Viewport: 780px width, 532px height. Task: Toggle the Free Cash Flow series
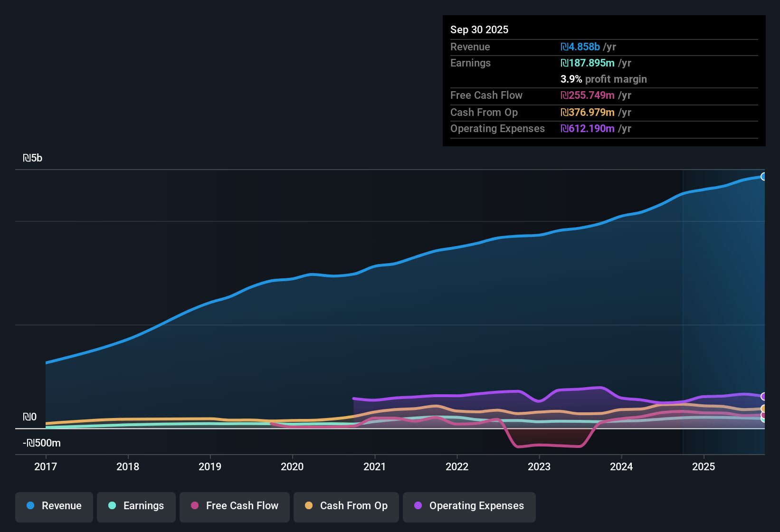(x=234, y=507)
